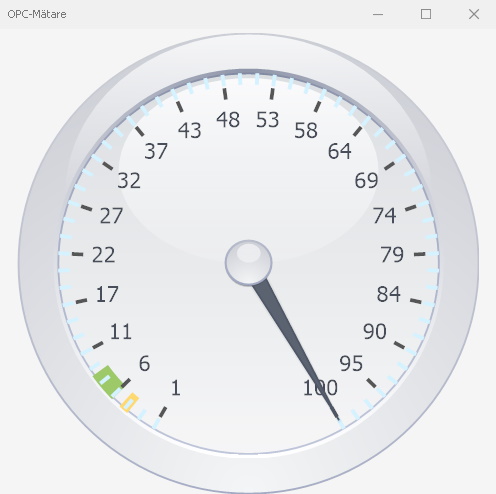Click the scale label 22
This screenshot has width=496, height=494.
(x=104, y=255)
